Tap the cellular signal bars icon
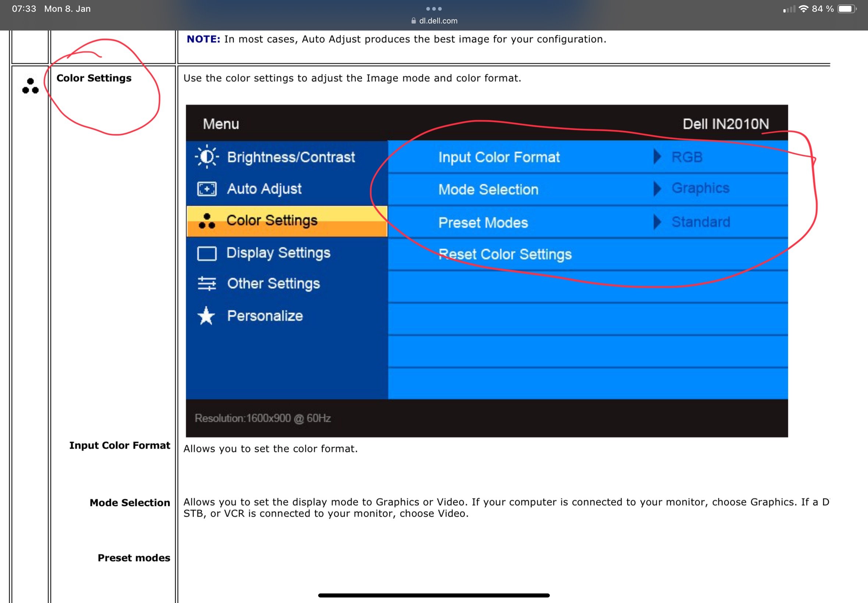Image resolution: width=868 pixels, height=603 pixels. click(789, 9)
